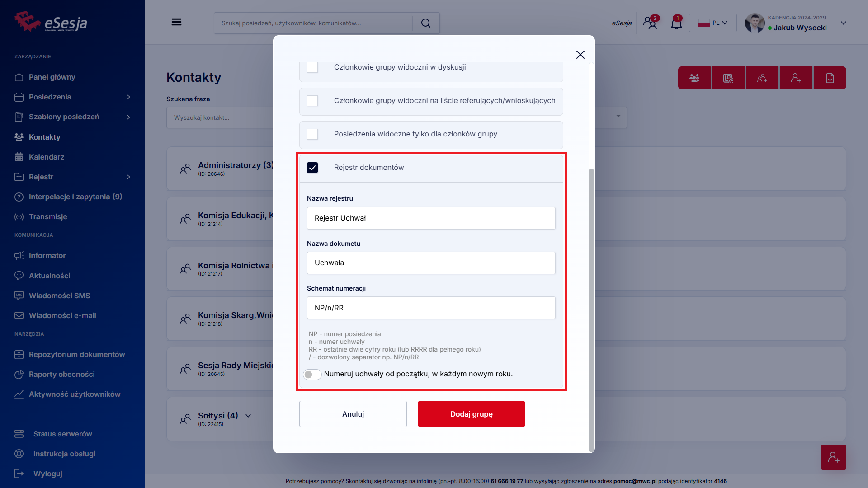This screenshot has width=868, height=488.
Task: Click the import contacts file icon
Action: 830,78
